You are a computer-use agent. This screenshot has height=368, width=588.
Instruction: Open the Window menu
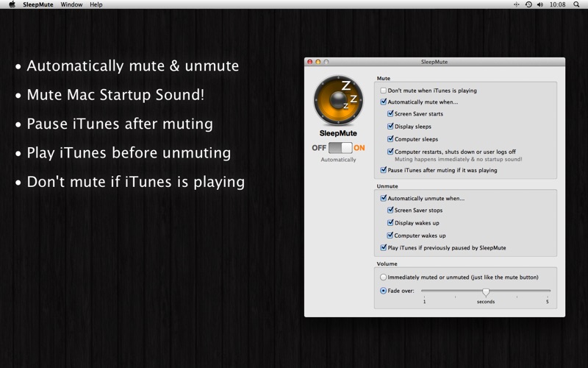tap(71, 4)
